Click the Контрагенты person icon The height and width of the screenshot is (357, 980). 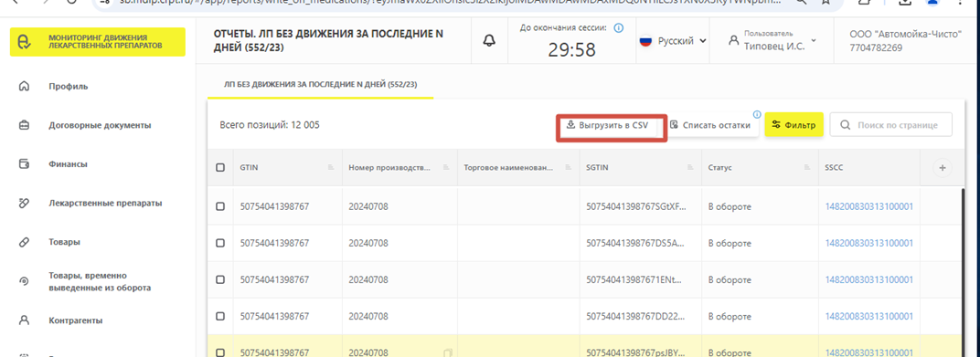click(25, 320)
